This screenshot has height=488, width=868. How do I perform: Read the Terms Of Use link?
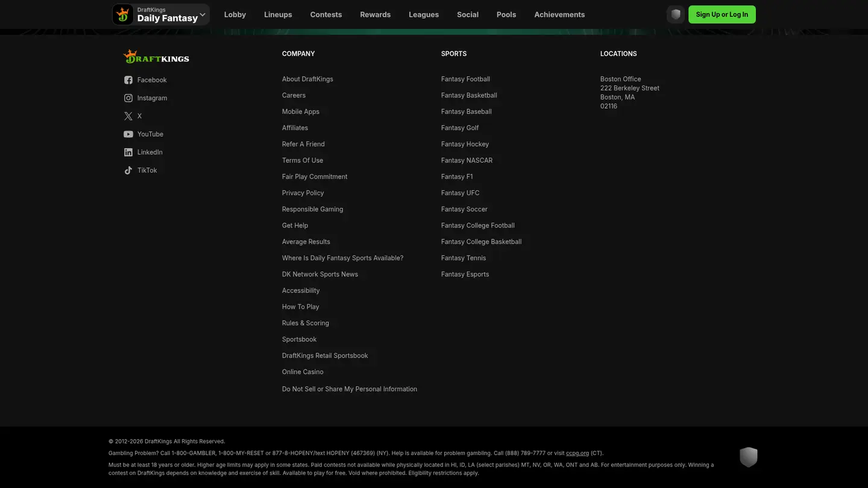303,160
